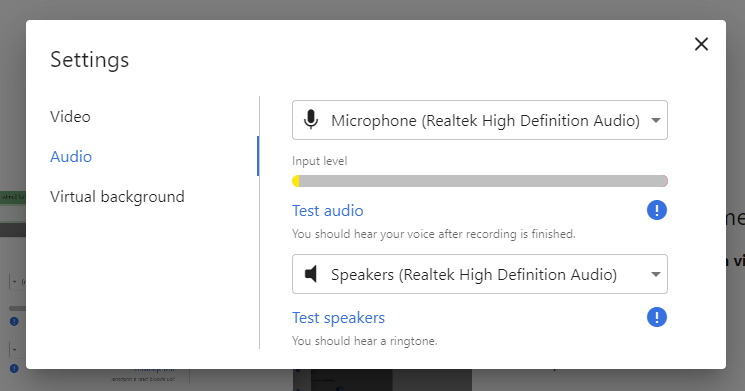Expand the Speakers dropdown arrow

tap(656, 274)
